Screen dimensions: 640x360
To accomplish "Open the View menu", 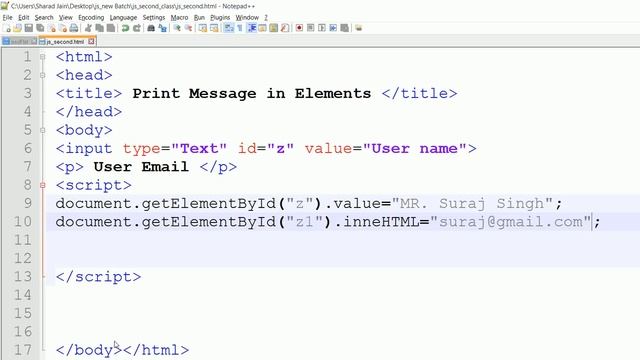I will pyautogui.click(x=66, y=18).
